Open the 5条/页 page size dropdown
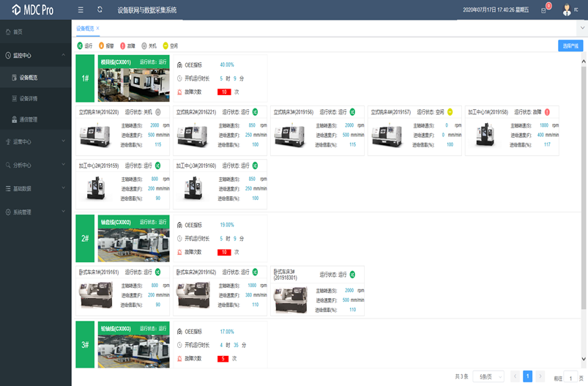Viewport: 588px width, 386px height. tap(488, 376)
